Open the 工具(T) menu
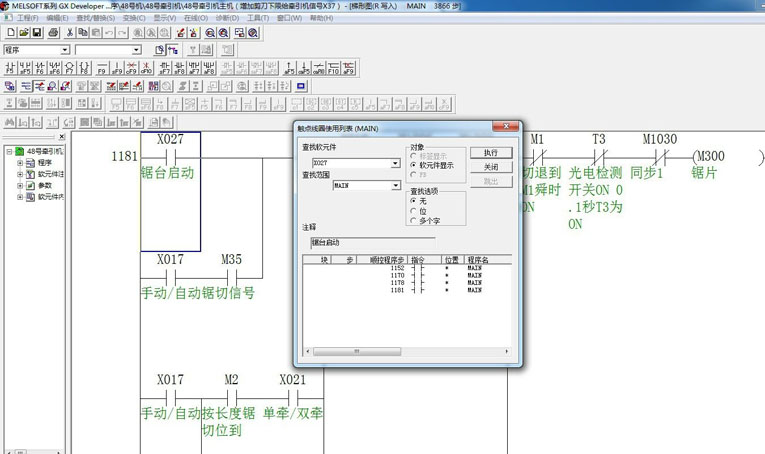 pyautogui.click(x=258, y=18)
